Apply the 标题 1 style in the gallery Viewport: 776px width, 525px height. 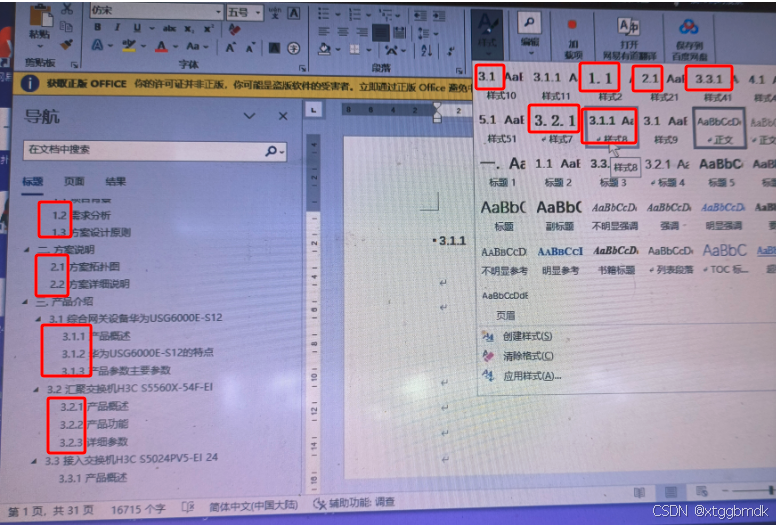(503, 171)
